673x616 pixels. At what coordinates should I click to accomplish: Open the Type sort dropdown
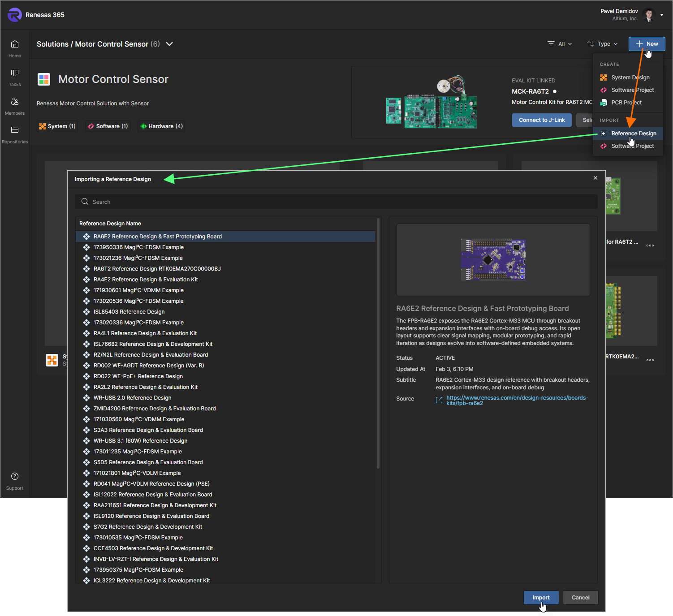(x=603, y=44)
